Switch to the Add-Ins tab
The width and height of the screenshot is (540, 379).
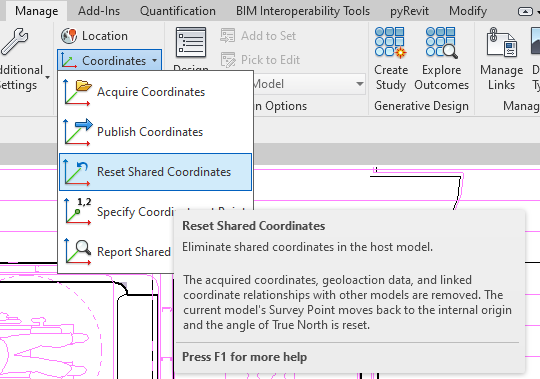click(x=99, y=11)
